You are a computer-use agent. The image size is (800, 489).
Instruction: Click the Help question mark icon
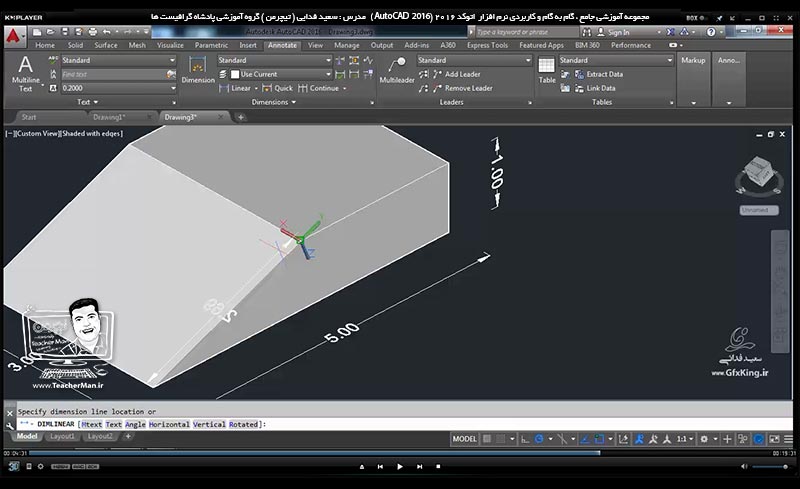711,32
